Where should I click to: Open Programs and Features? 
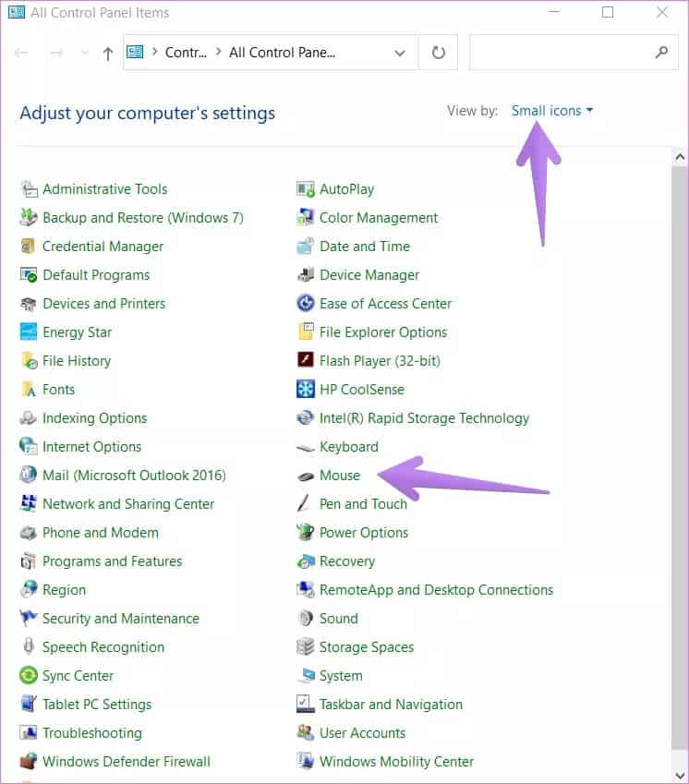point(113,561)
